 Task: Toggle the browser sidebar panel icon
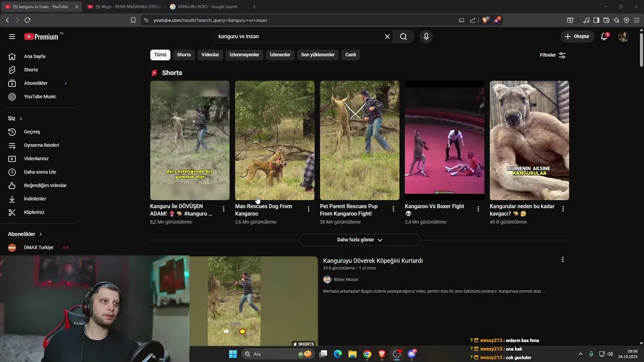point(596,20)
